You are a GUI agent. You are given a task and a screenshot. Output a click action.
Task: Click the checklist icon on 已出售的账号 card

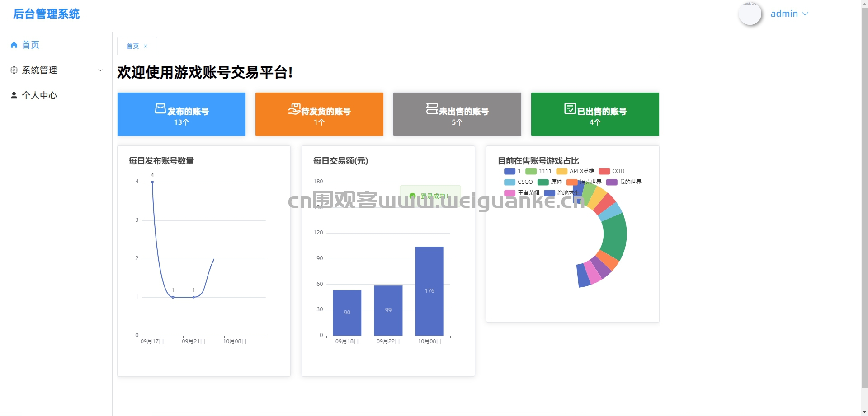tap(570, 108)
